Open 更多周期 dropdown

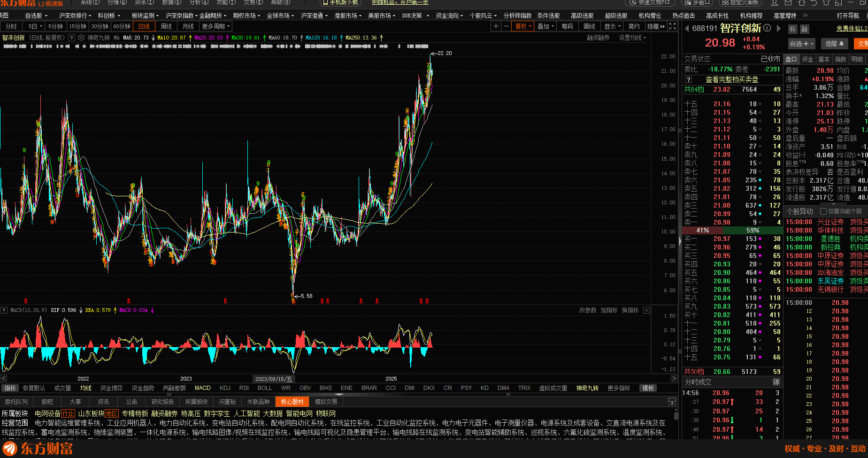[216, 26]
